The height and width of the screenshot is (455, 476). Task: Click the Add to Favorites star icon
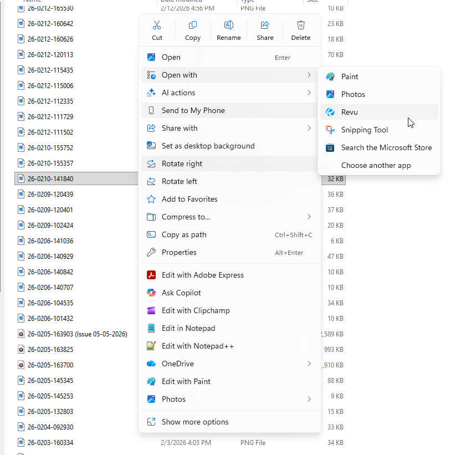pyautogui.click(x=151, y=199)
